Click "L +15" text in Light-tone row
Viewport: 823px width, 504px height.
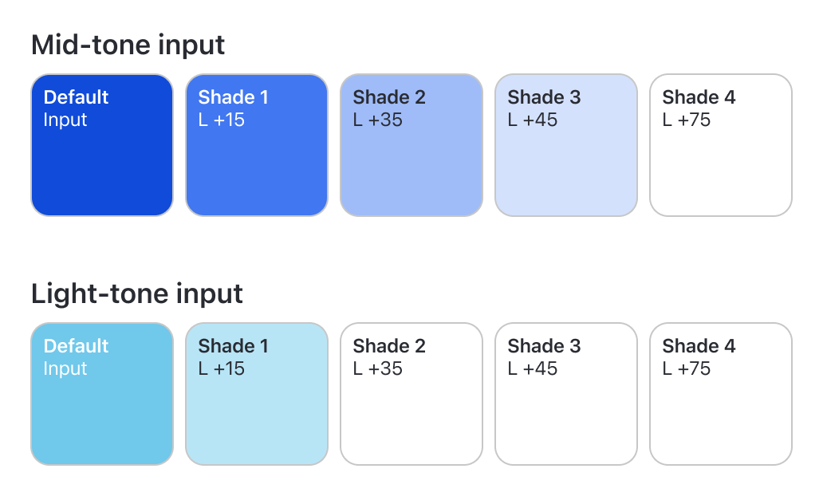(x=221, y=369)
